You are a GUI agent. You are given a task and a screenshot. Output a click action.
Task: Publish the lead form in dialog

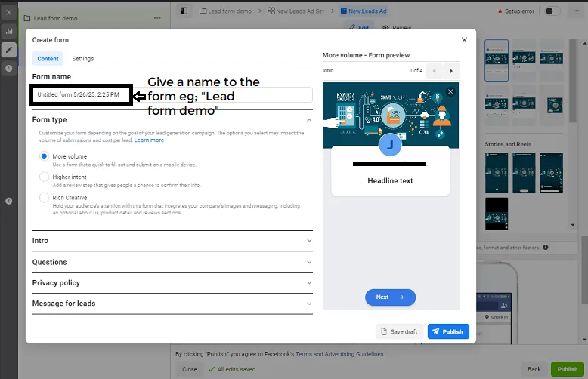coord(448,331)
